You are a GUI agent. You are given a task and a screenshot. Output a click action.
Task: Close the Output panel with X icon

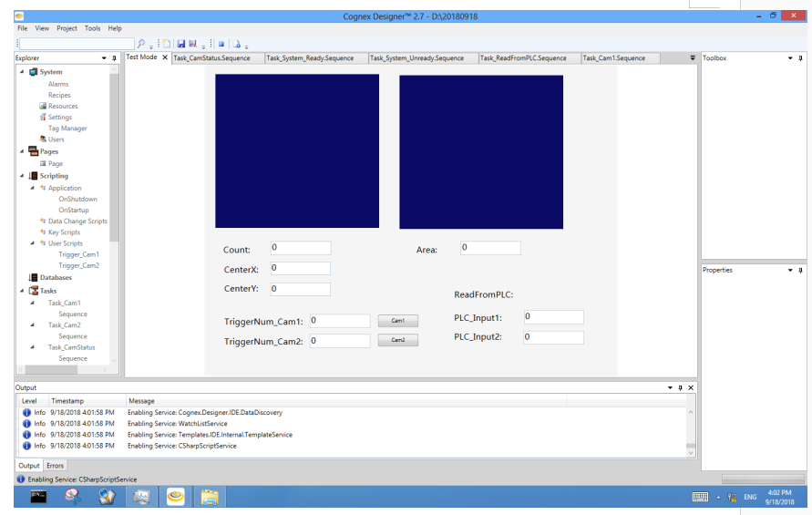[x=691, y=387]
